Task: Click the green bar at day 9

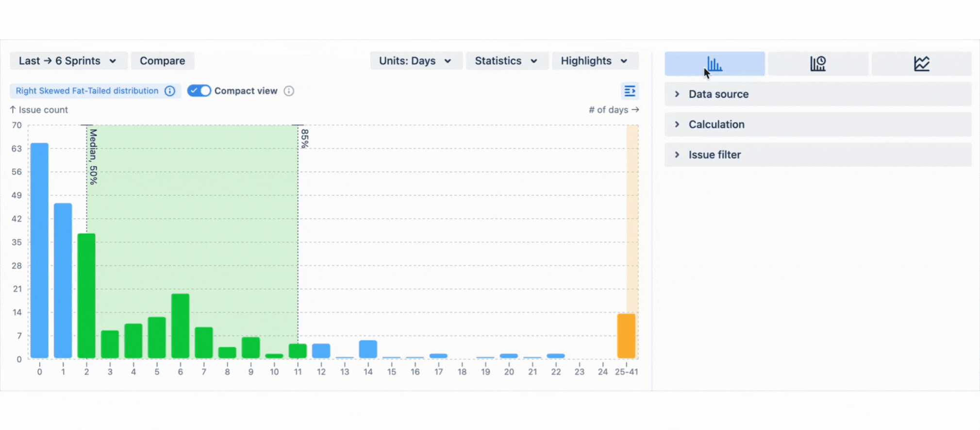Action: 250,348
